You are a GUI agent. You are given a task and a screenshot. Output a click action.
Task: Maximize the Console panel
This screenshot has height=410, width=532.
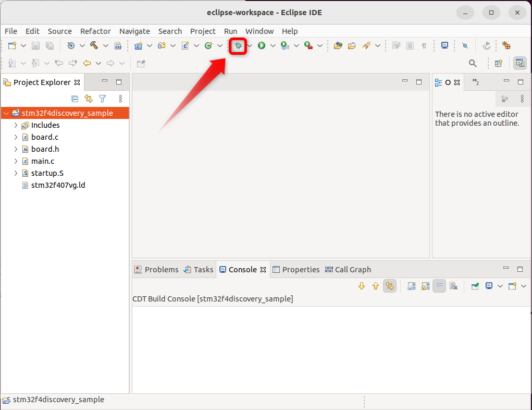[520, 269]
